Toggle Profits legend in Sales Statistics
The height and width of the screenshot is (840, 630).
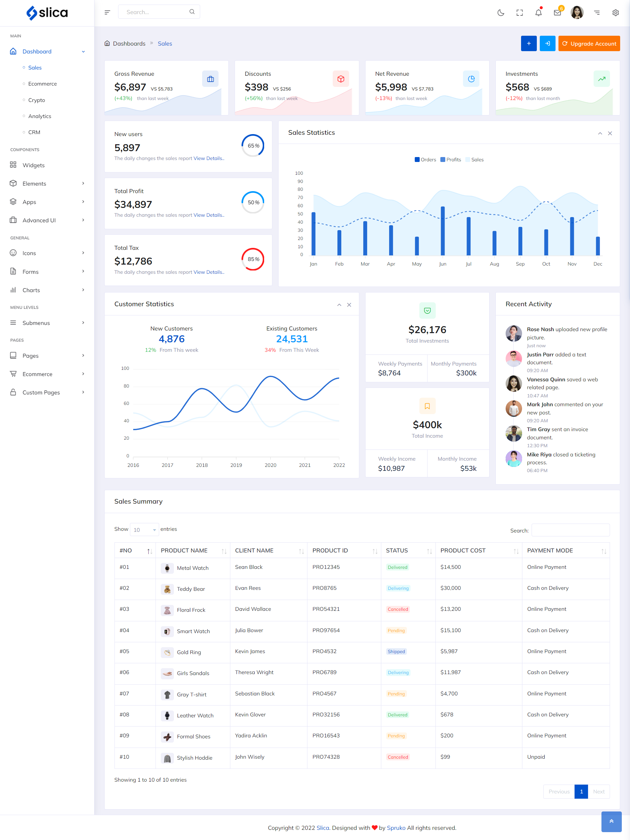pyautogui.click(x=451, y=160)
